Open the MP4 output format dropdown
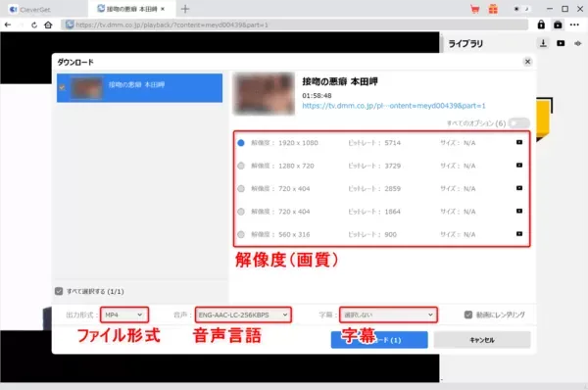Screen dimensions: 588x390 (124, 315)
